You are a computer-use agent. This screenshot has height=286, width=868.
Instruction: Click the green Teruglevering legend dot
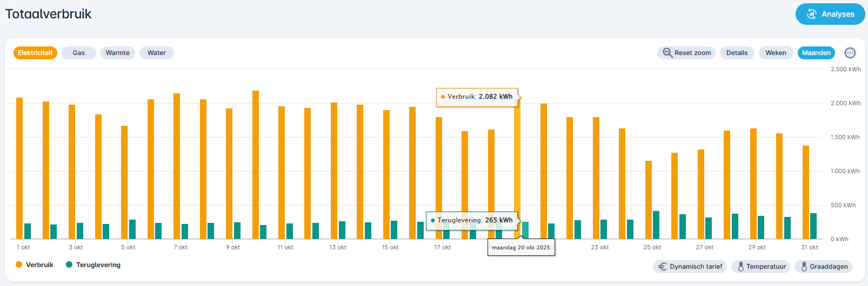(69, 265)
